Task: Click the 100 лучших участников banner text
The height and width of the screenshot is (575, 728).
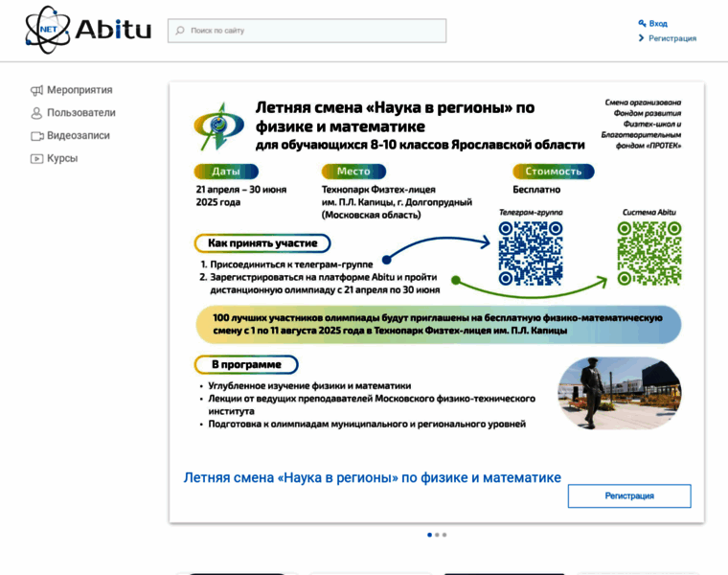Action: 438,324
